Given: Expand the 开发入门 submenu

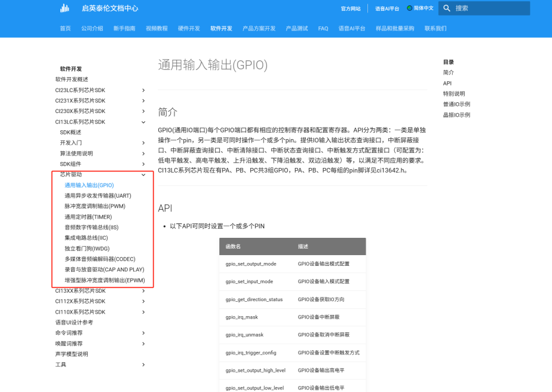Looking at the screenshot, I should (143, 143).
